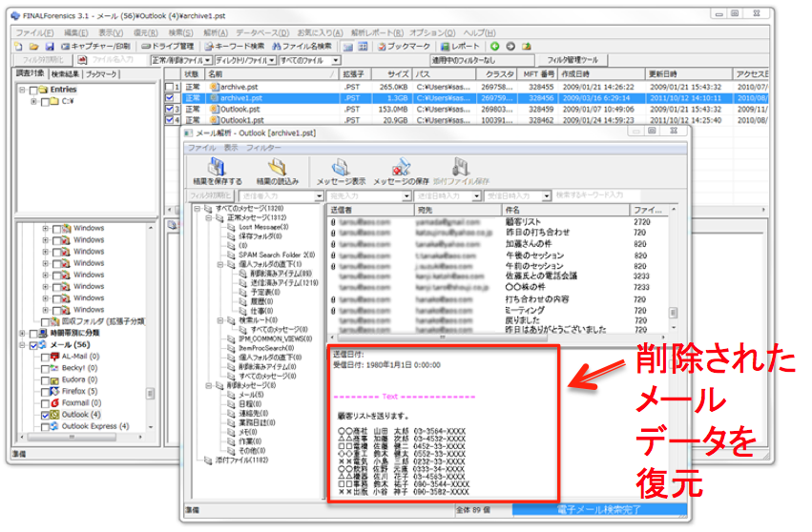Check the Firefox (5) mail checkbox
This screenshot has height=532, width=812.
[x=45, y=391]
